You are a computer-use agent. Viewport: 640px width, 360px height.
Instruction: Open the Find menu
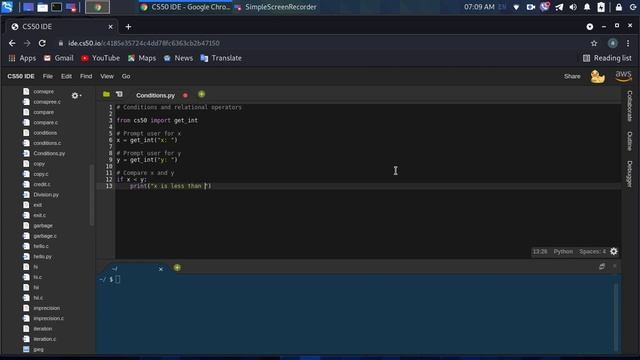tap(86, 76)
